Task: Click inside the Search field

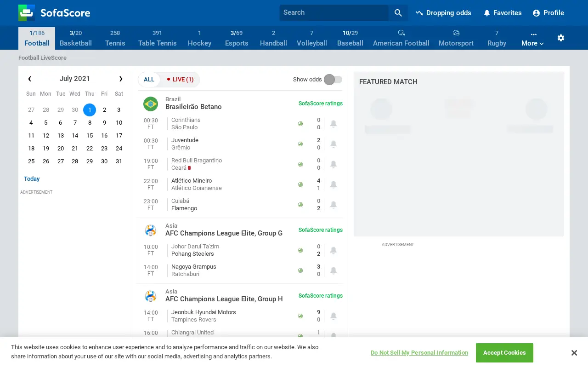Action: point(334,13)
